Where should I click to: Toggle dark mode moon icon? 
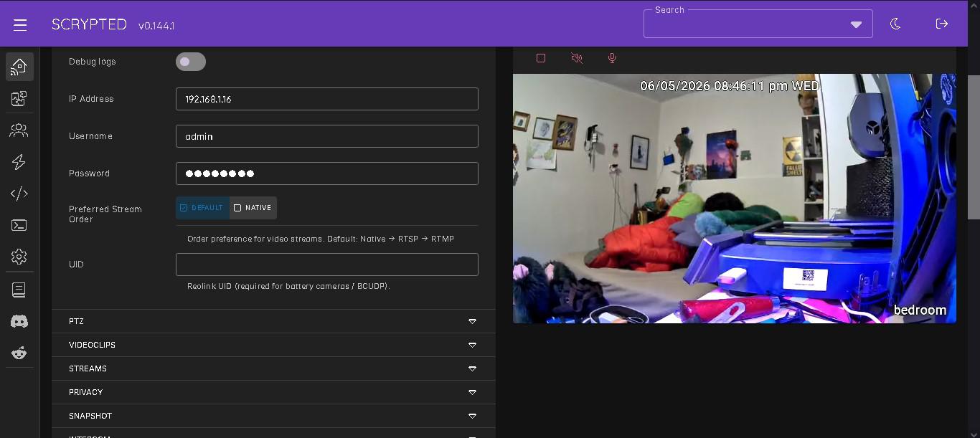click(895, 24)
